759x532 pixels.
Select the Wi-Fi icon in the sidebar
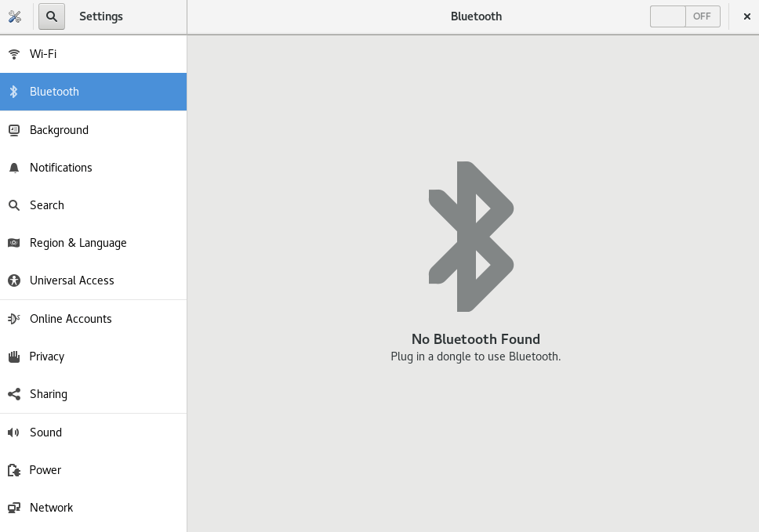click(13, 54)
